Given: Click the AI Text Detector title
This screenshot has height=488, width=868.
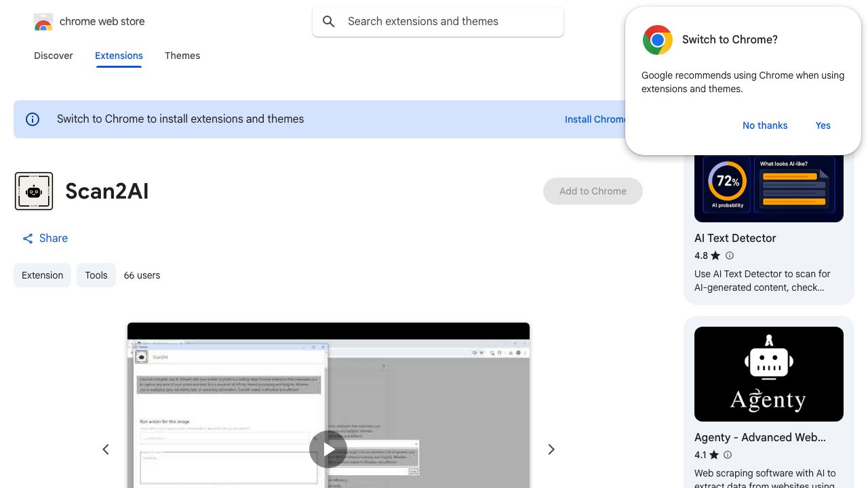Looking at the screenshot, I should click(735, 238).
